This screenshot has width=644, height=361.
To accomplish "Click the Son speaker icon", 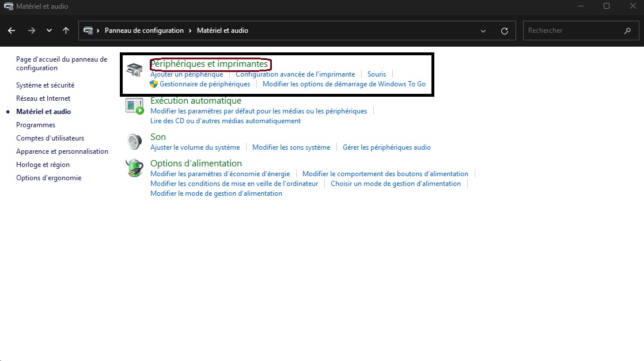I will [x=134, y=142].
